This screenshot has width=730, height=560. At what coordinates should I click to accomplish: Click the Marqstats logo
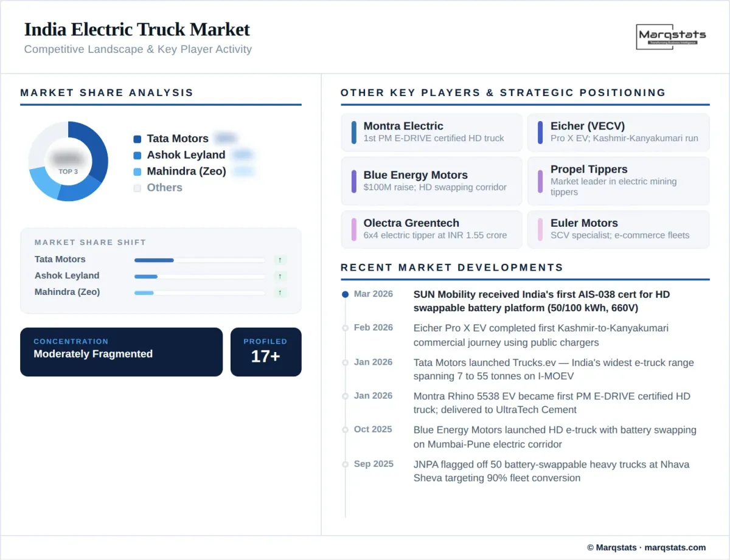coord(671,36)
